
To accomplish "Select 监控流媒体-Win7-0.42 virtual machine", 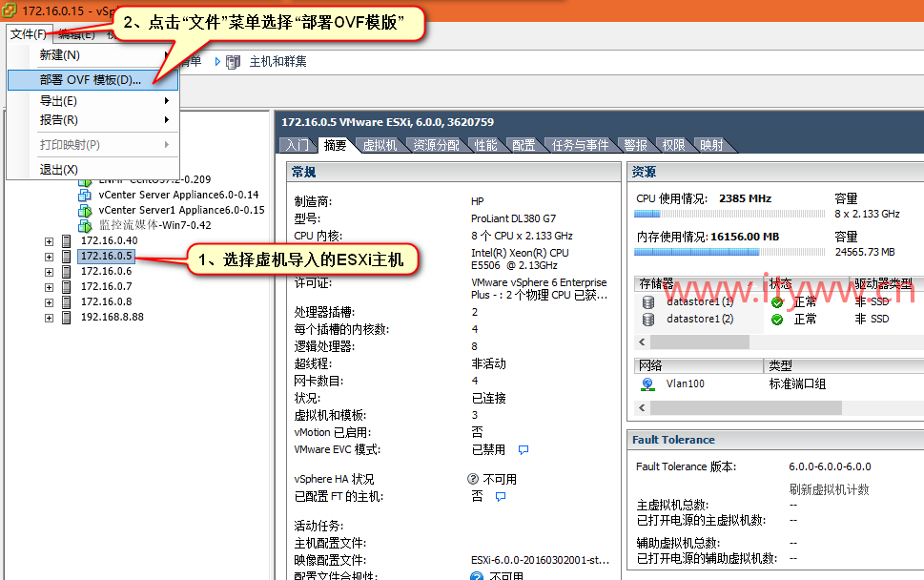I will (x=154, y=225).
